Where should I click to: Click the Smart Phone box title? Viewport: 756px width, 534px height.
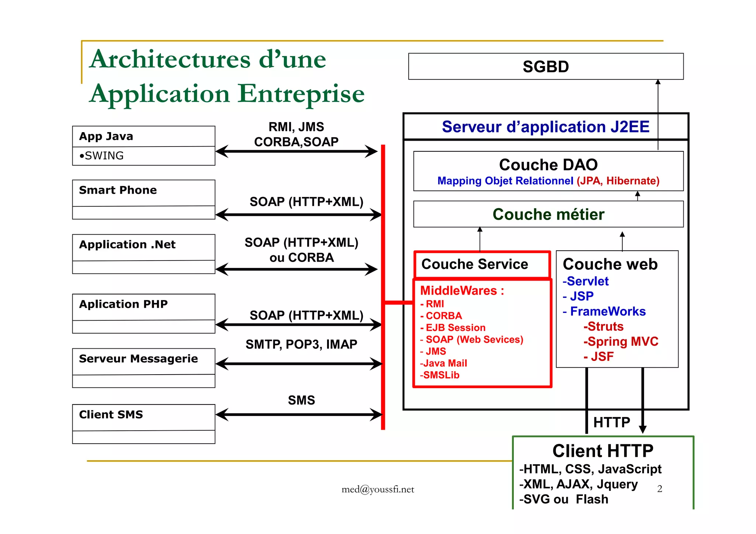tap(118, 190)
